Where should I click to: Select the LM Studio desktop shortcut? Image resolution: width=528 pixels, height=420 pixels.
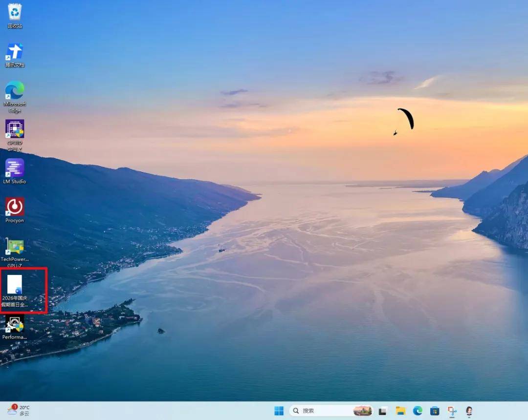tap(15, 171)
